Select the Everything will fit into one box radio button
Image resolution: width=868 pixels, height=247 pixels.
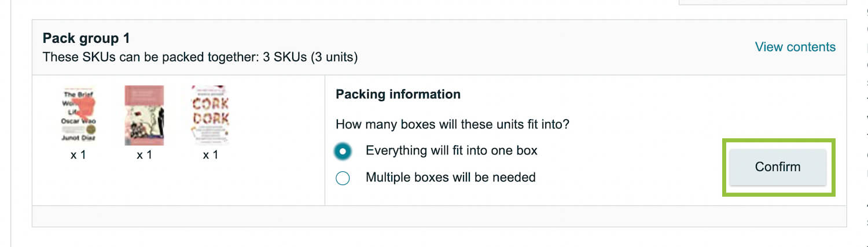tap(343, 152)
